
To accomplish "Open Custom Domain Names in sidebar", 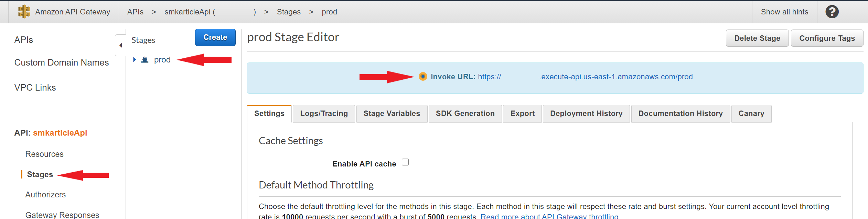I will [62, 62].
